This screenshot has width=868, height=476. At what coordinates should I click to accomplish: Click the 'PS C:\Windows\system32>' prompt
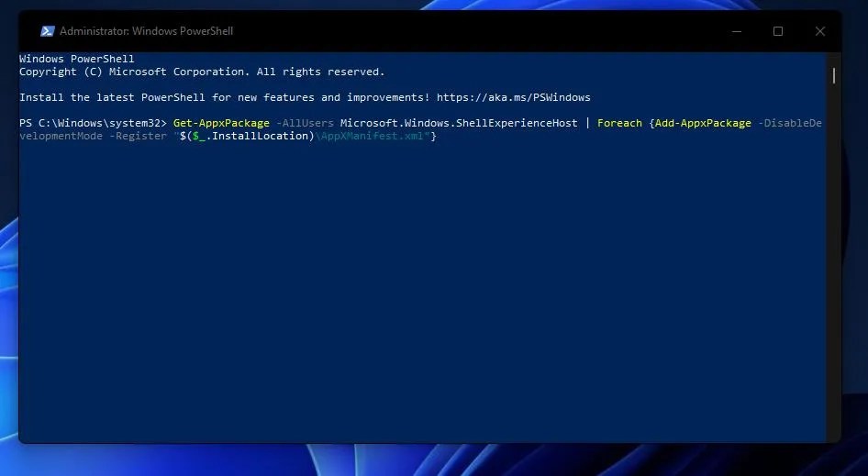point(93,123)
